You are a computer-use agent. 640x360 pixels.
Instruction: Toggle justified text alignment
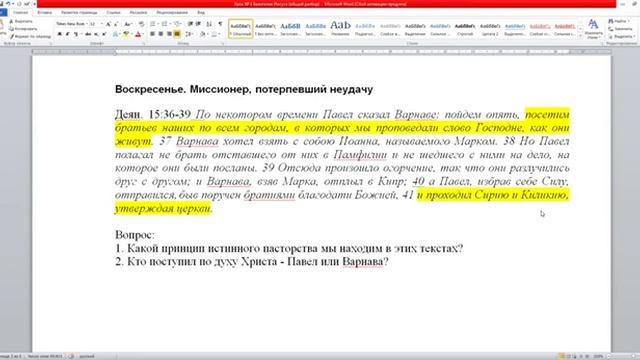[x=177, y=34]
